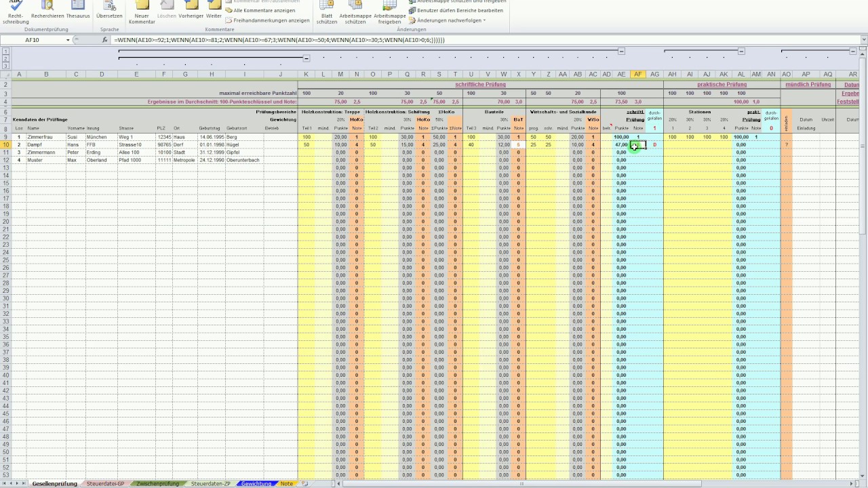Viewport: 868px width, 488px height.
Task: Collapse the column group above column K
Action: pyautogui.click(x=307, y=58)
